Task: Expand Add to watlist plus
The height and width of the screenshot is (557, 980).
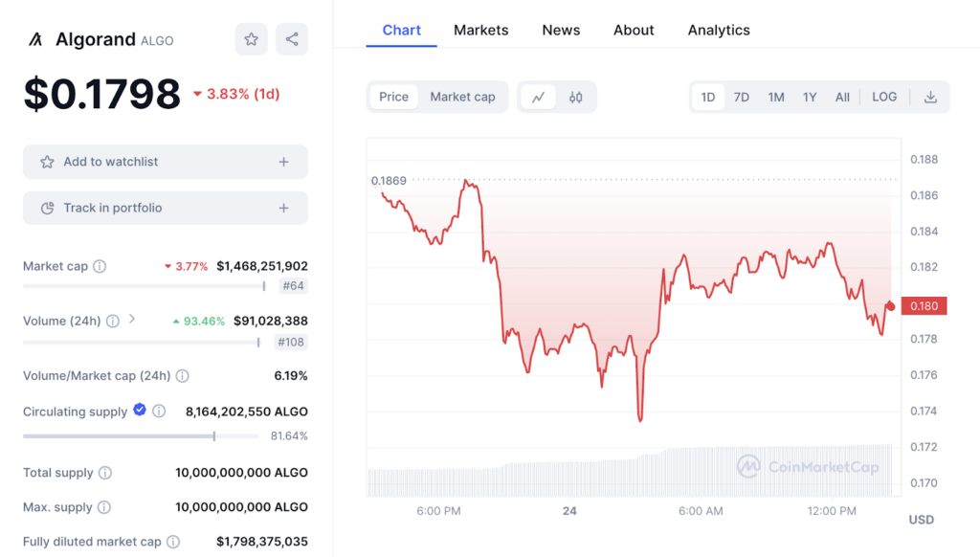Action: click(x=283, y=162)
